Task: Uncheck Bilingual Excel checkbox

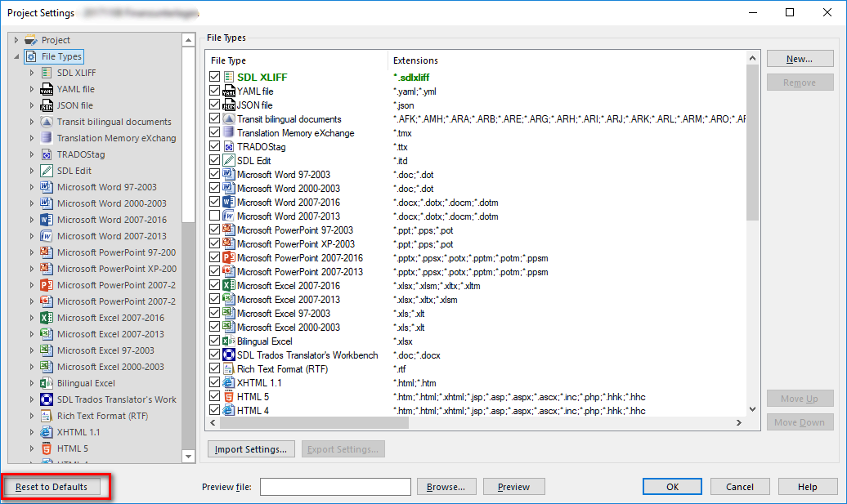Action: tap(215, 341)
